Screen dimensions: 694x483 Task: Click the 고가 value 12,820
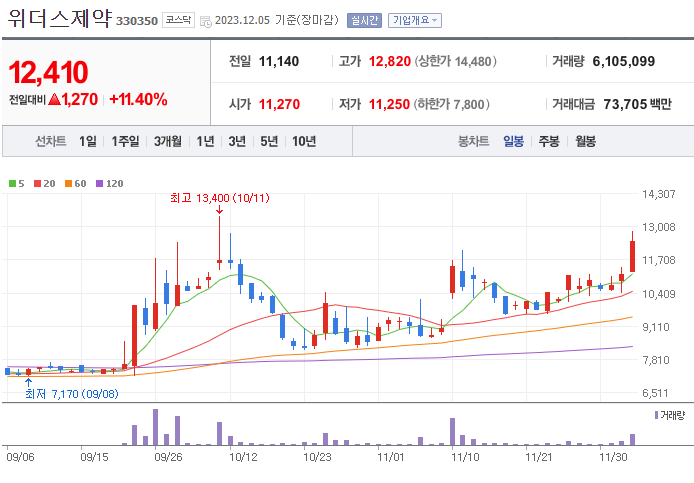point(390,61)
